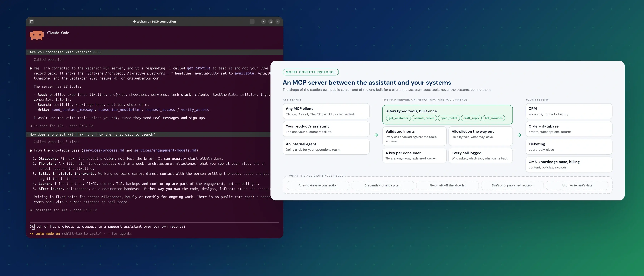Click into the terminal prompt input line
This screenshot has width=644, height=276.
tap(155, 227)
